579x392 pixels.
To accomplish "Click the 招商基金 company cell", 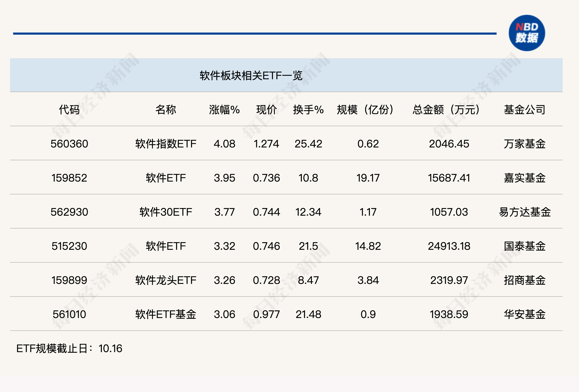I will pos(524,280).
